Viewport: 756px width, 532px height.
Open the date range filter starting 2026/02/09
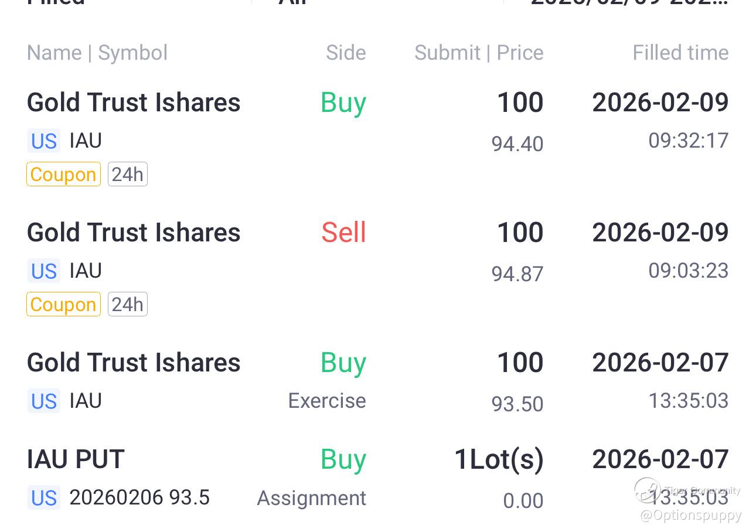tap(629, 2)
